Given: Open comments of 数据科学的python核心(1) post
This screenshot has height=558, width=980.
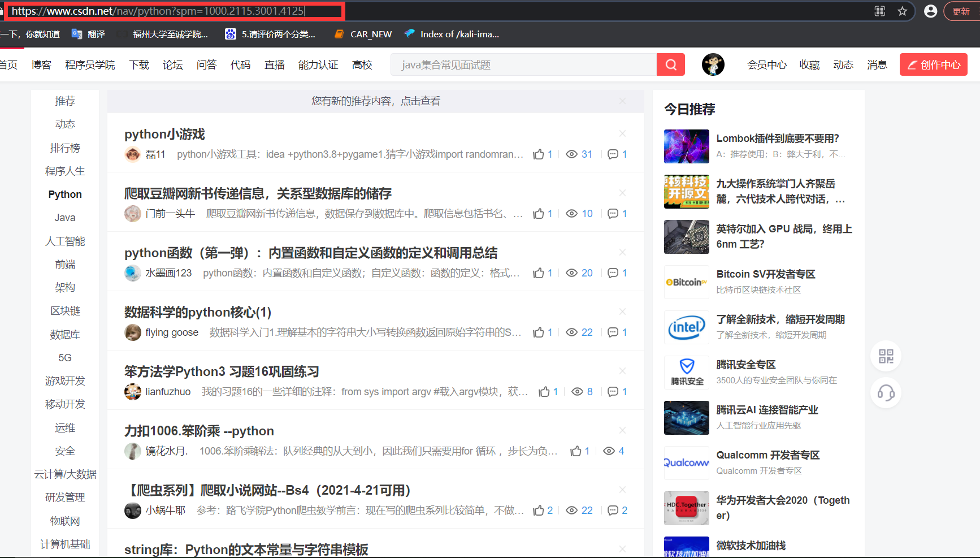Looking at the screenshot, I should click(x=617, y=332).
